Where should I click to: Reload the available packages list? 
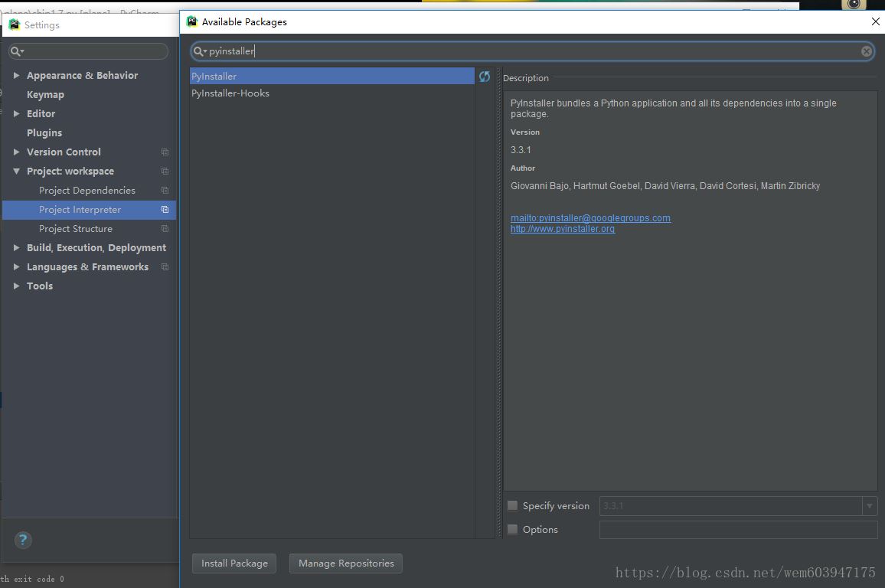[x=485, y=77]
